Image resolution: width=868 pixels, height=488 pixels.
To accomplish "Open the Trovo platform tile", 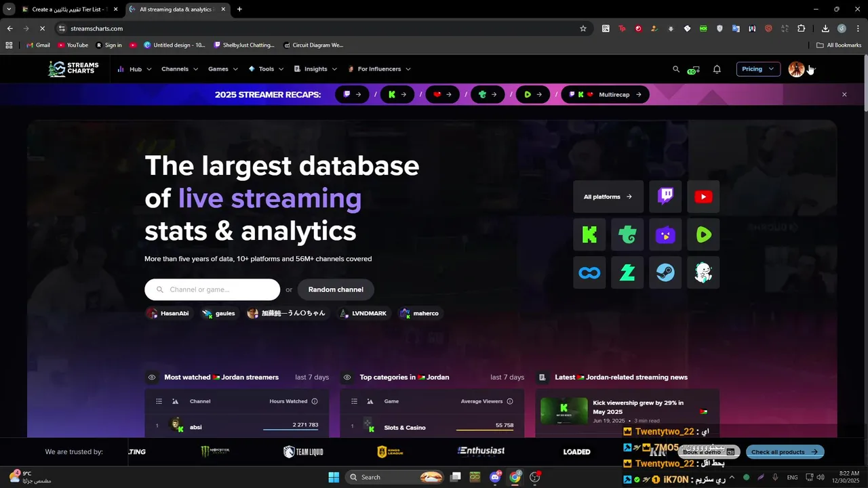I will pos(627,235).
